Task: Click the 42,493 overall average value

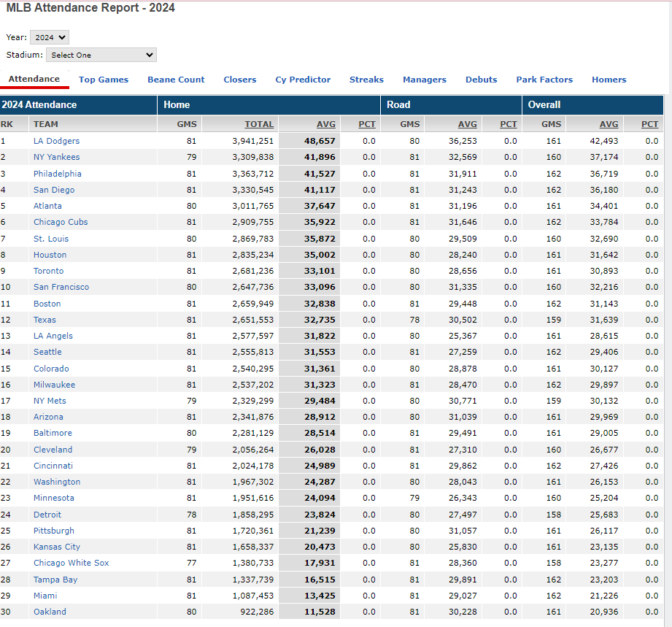Action: pos(604,141)
